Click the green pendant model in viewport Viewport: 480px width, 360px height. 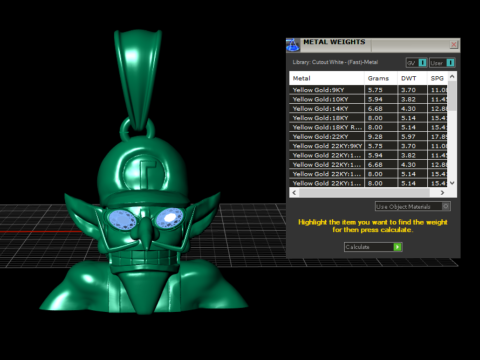[143, 173]
